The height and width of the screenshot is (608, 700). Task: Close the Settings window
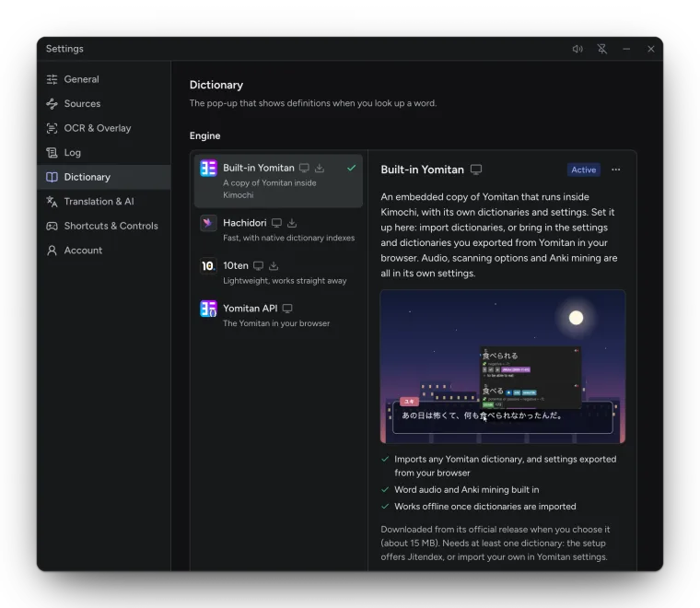tap(651, 49)
